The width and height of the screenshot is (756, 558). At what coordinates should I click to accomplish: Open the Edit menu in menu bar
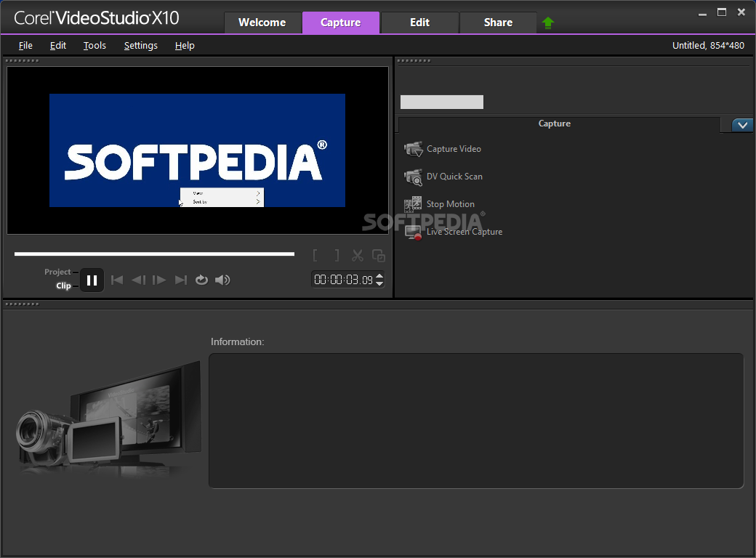[58, 46]
